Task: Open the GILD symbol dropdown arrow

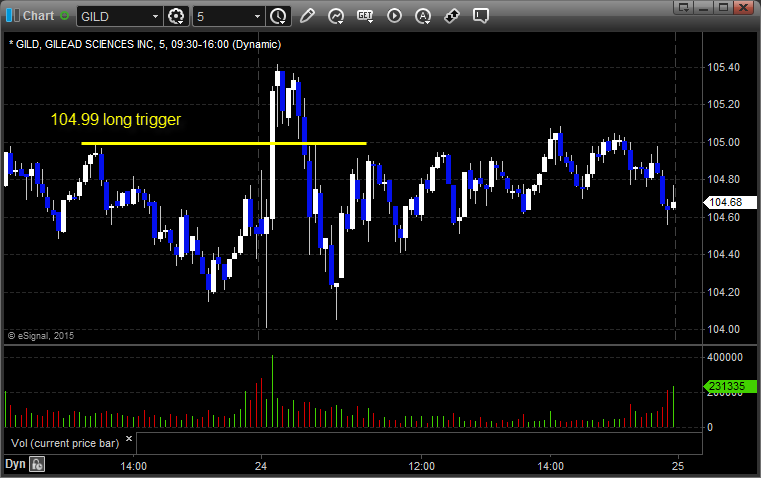Action: [155, 16]
